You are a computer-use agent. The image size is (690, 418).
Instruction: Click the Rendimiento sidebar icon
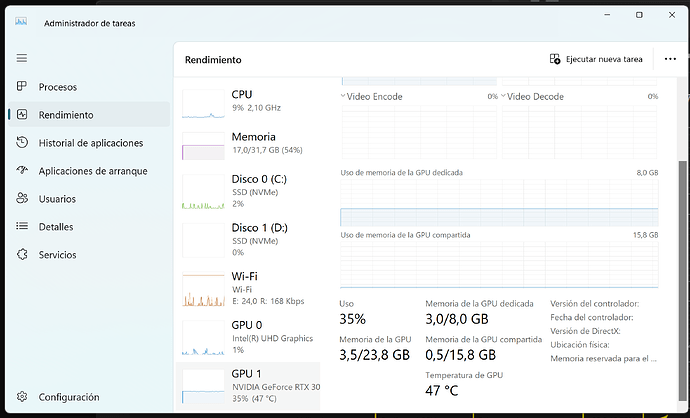point(22,114)
